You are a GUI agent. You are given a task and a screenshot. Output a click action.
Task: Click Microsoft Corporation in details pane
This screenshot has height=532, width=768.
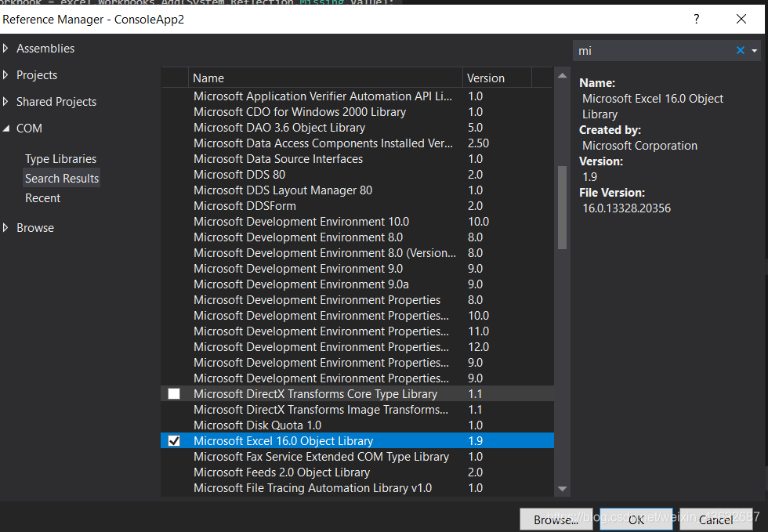pos(639,146)
